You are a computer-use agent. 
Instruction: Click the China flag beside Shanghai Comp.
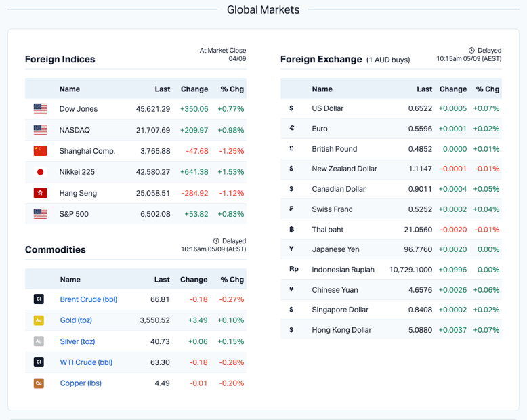pyautogui.click(x=40, y=151)
